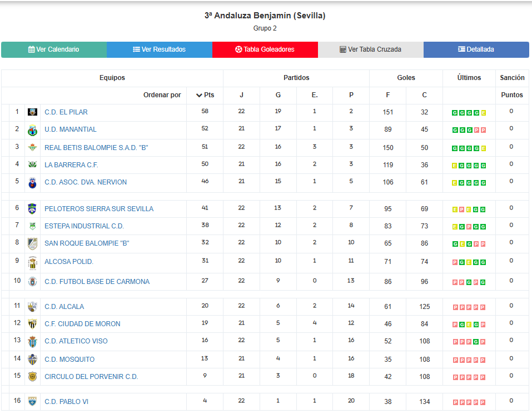Click the C.D. El Pilar team crest
The image size is (532, 419).
click(x=33, y=112)
